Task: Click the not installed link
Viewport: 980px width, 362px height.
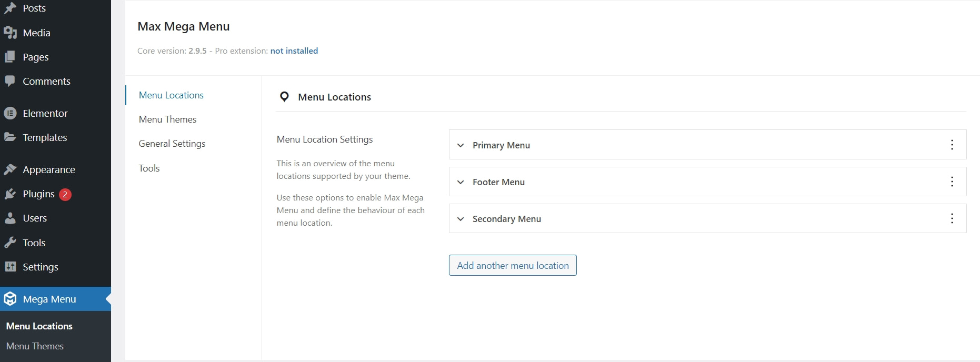Action: 294,51
